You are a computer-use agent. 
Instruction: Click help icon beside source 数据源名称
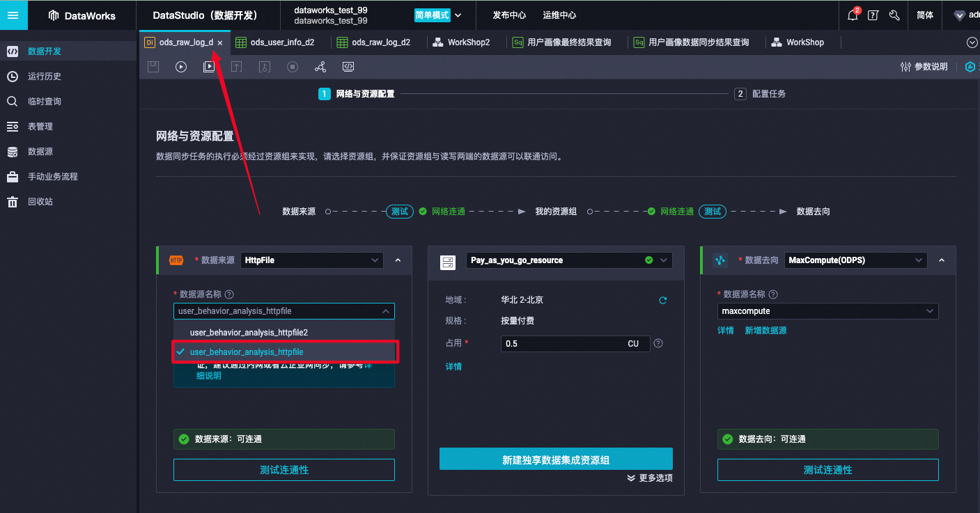229,294
